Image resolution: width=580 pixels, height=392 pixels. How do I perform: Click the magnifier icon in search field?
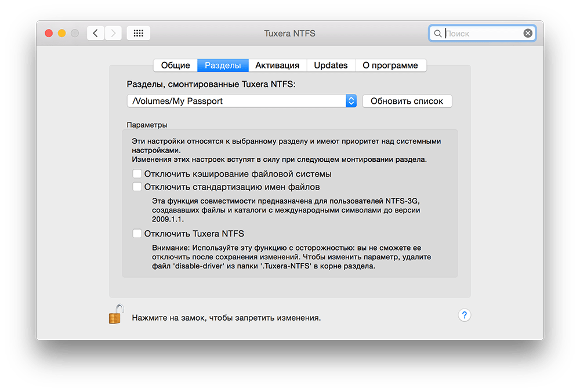tap(437, 34)
